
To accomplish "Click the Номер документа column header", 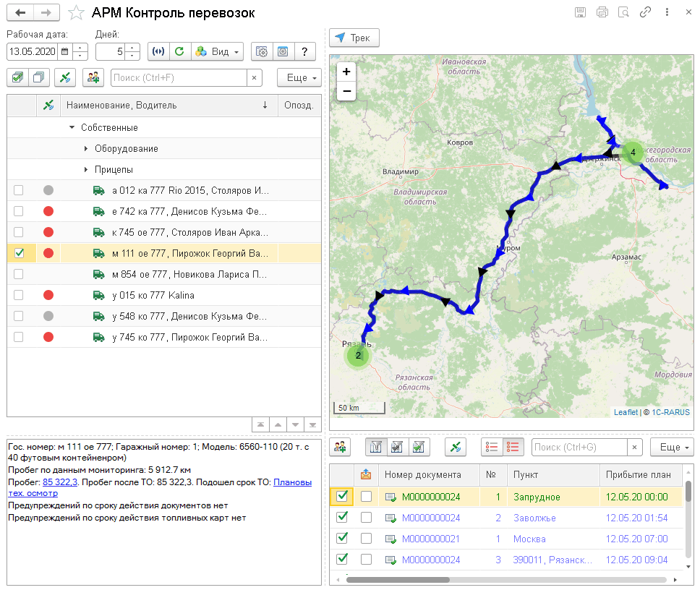I will (429, 475).
